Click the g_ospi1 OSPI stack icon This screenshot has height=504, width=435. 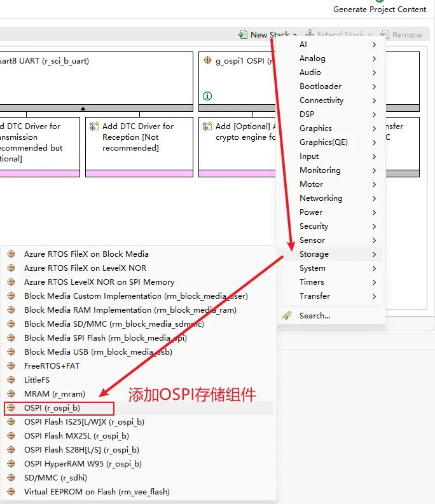pos(207,61)
